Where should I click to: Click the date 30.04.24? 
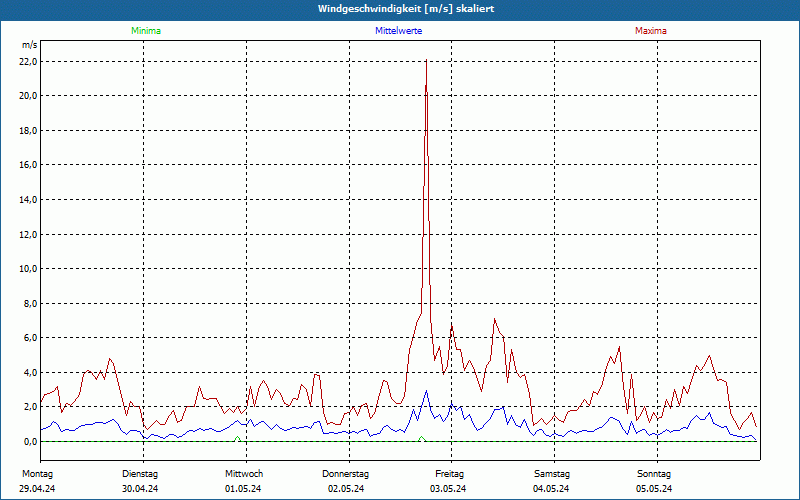pyautogui.click(x=140, y=489)
